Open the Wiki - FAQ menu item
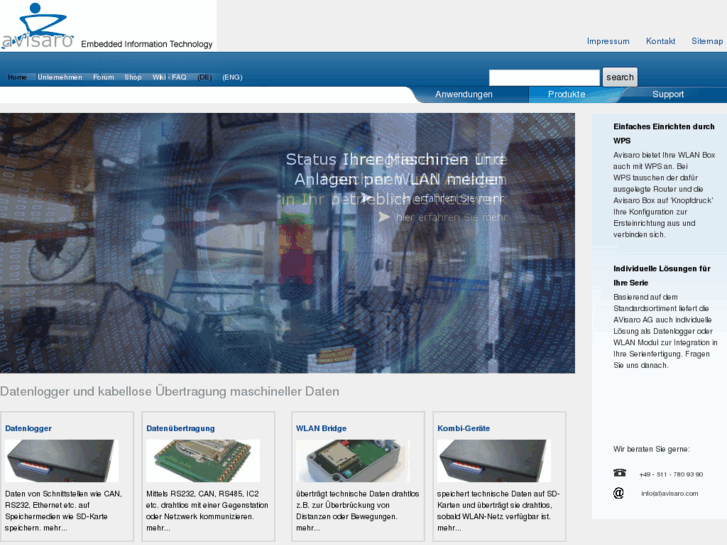Screen dimensions: 727x545 pos(169,77)
